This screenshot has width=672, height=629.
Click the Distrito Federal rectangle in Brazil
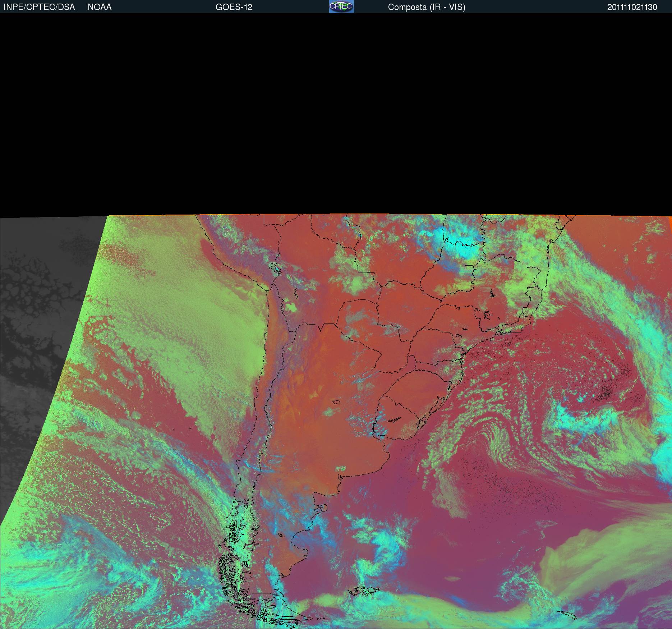coord(469,267)
